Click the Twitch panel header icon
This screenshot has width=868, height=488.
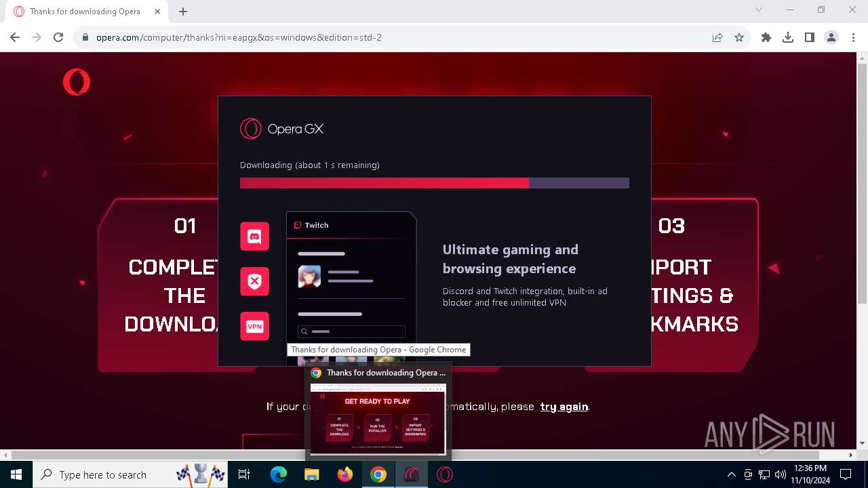298,225
